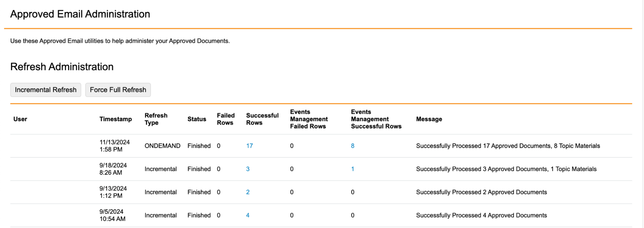
Task: Click the User column header
Action: click(x=20, y=119)
